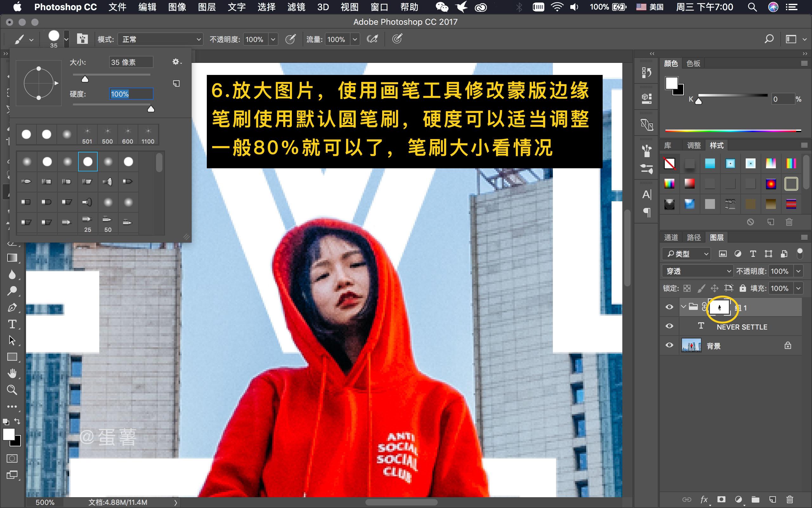Switch to the 路径 tab
This screenshot has width=812, height=508.
tap(694, 237)
